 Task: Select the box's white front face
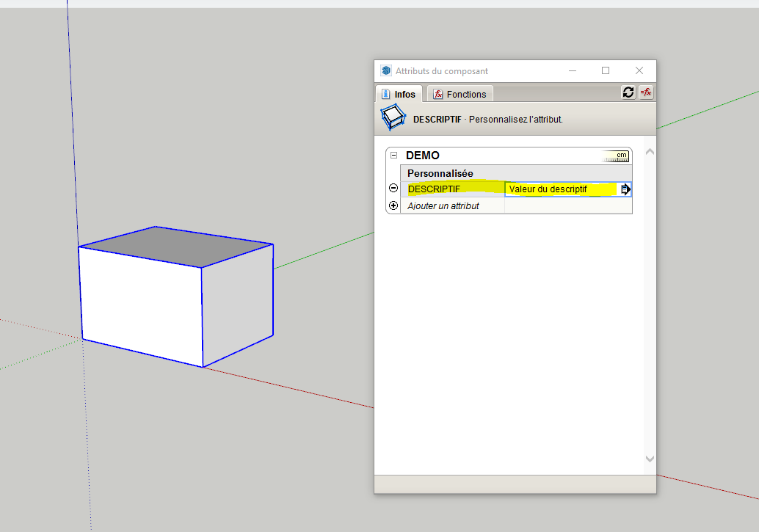click(142, 306)
